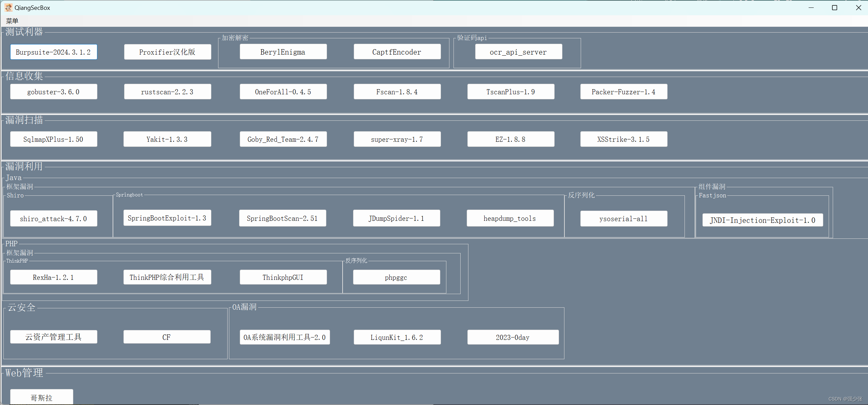This screenshot has width=868, height=405.
Task: Run SpringBootScan-2.51
Action: click(283, 218)
